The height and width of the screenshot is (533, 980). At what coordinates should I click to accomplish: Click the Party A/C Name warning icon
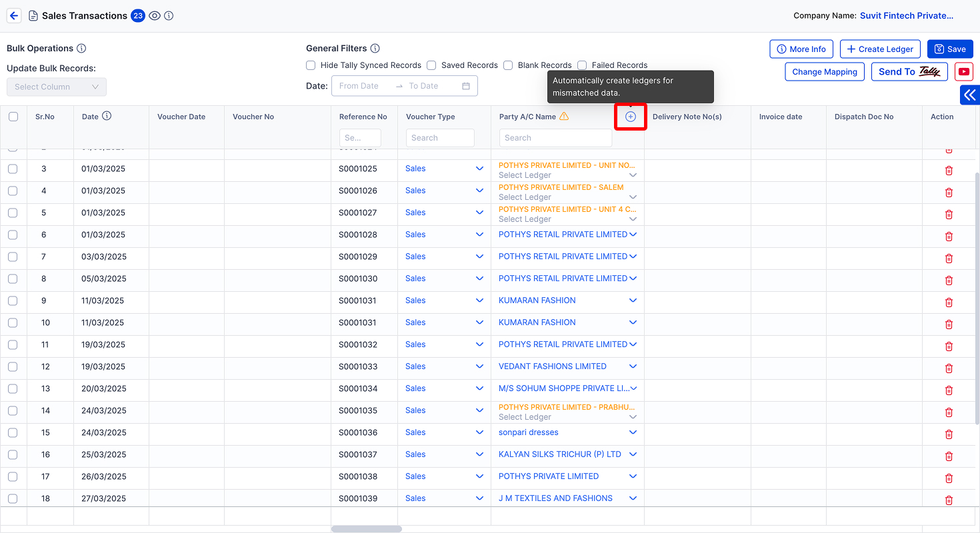[x=564, y=116]
